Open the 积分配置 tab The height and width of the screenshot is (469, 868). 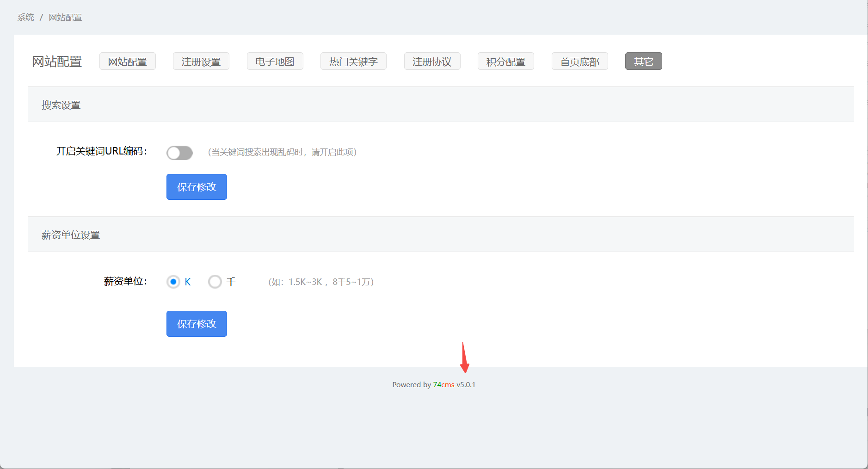tap(505, 62)
